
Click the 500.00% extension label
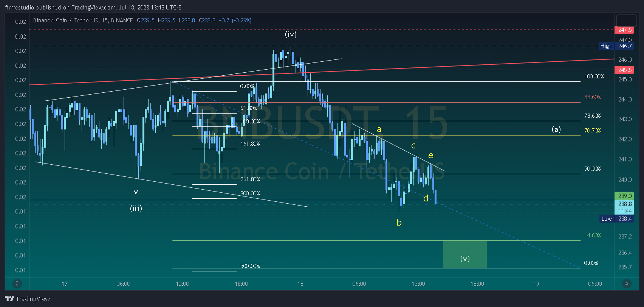tap(250, 266)
